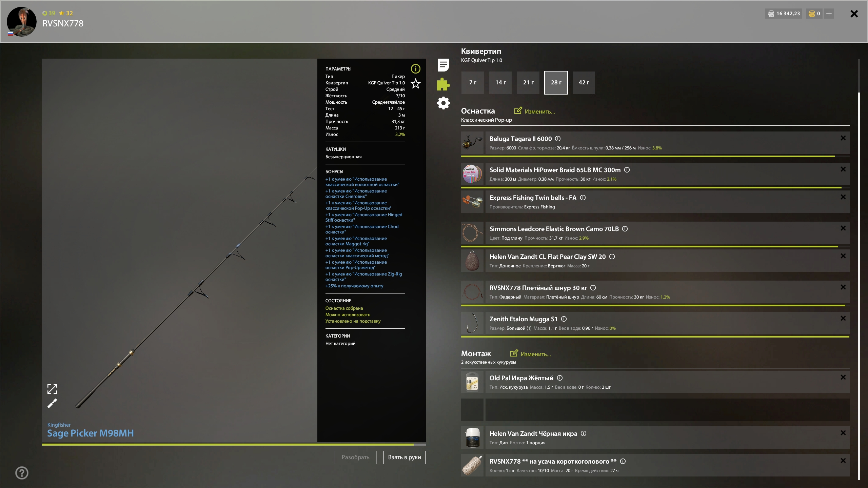The width and height of the screenshot is (868, 488).
Task: Select the 7 g quiver tip
Action: (473, 83)
